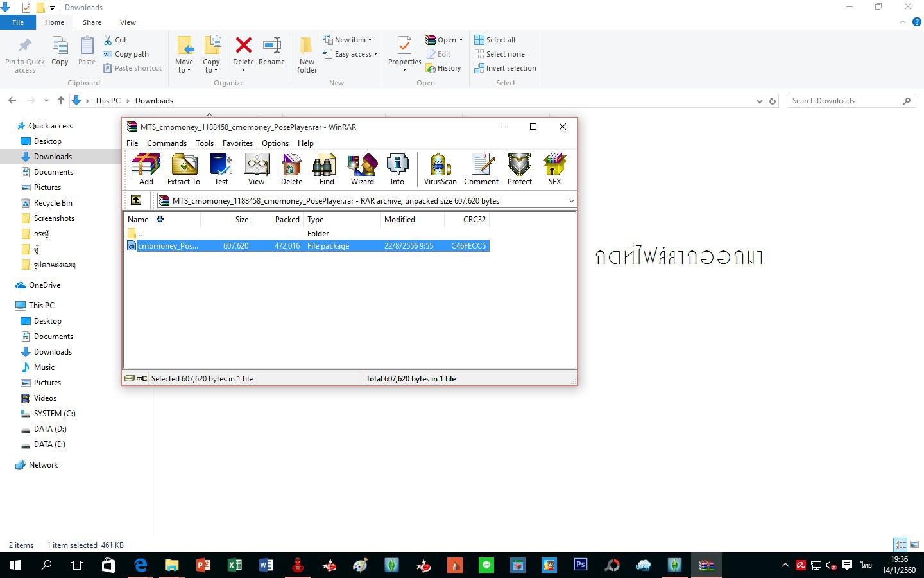The image size is (924, 578).
Task: Expand the WinRAR archive path dropdown
Action: (571, 201)
